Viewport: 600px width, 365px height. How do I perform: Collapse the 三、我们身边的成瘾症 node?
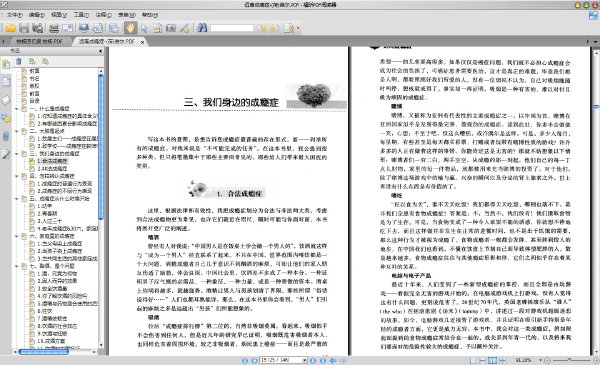[17, 154]
